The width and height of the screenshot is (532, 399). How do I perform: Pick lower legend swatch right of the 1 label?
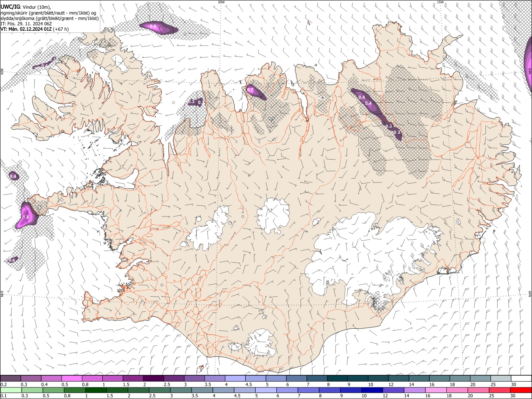tap(96, 390)
